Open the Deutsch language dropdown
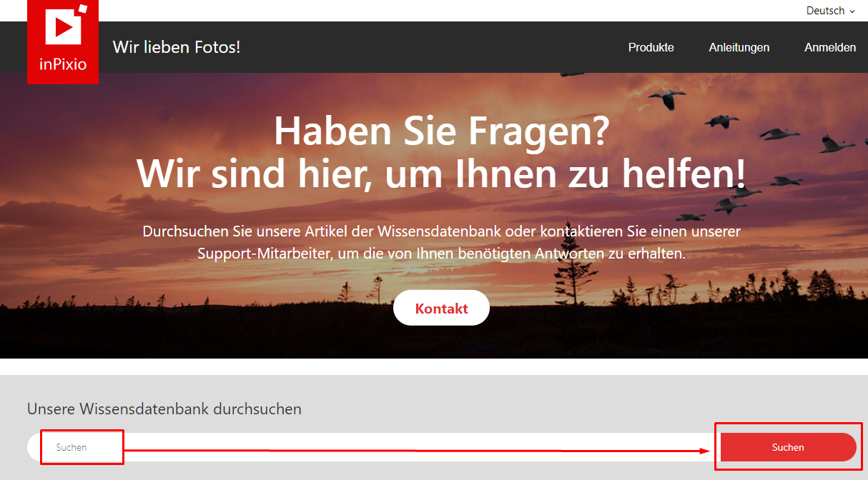The height and width of the screenshot is (480, 868). click(x=830, y=11)
